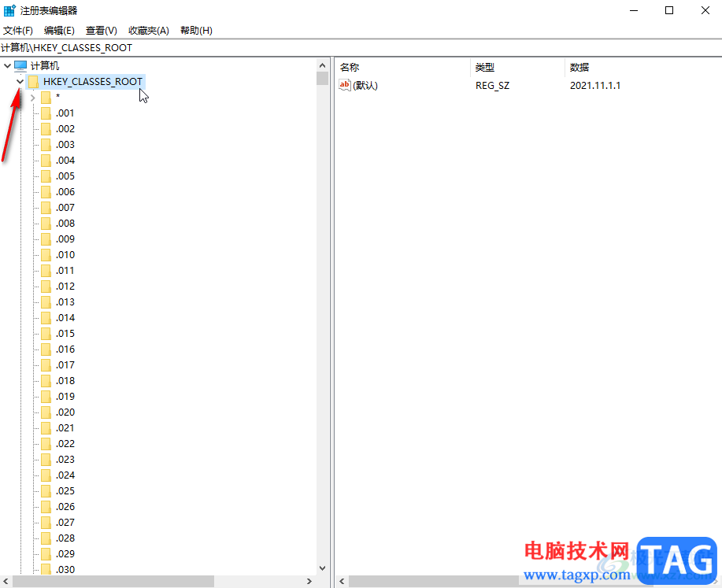Click the .008 key folder icon

point(46,224)
